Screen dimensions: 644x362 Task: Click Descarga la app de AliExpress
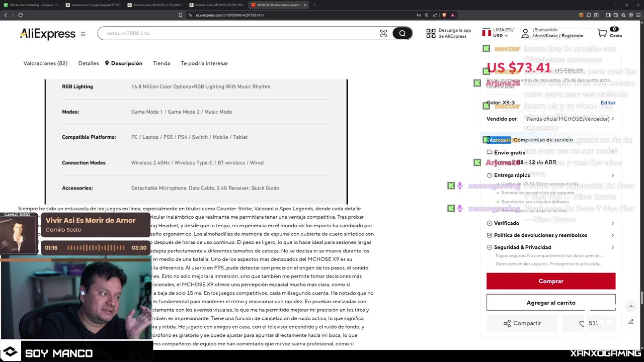455,33
